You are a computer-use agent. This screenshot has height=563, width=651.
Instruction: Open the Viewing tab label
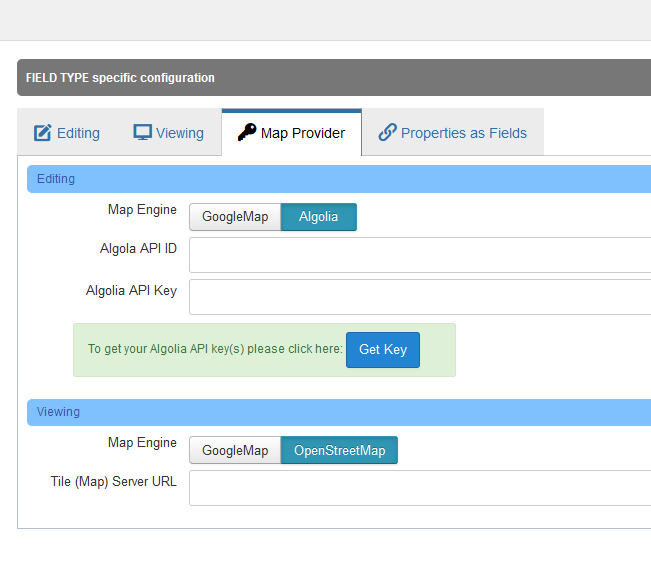coord(180,133)
